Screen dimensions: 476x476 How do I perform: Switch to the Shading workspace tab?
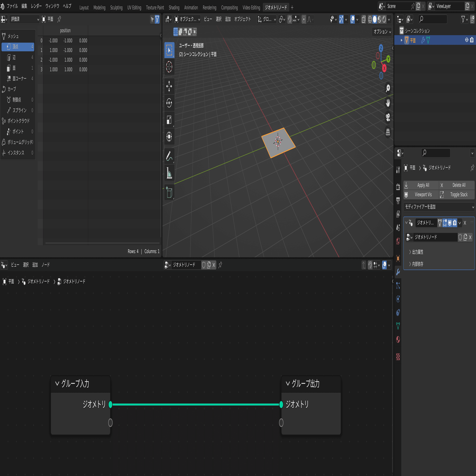click(174, 8)
